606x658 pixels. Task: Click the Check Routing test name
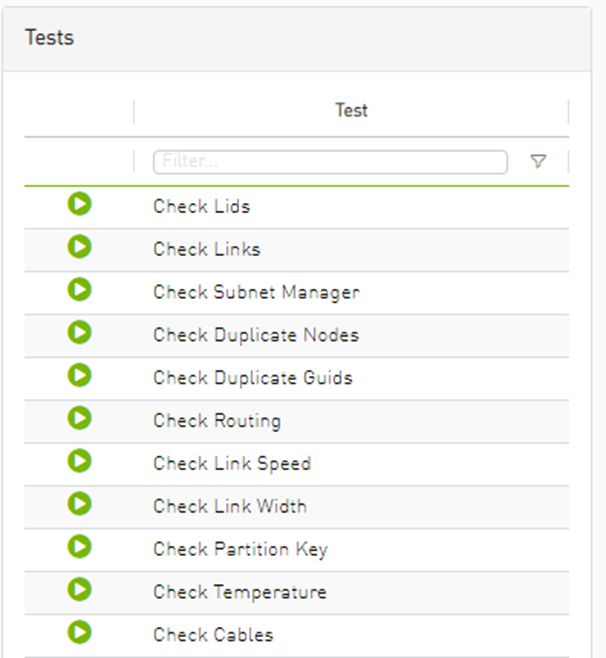click(217, 421)
